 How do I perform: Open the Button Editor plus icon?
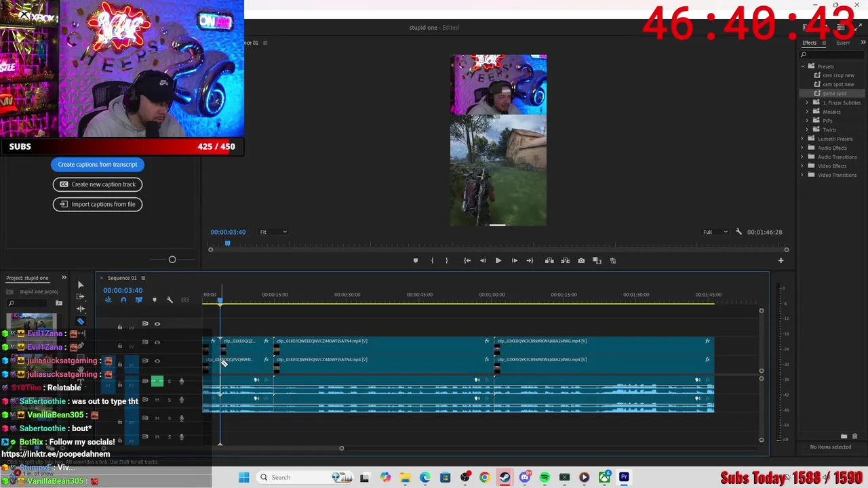[781, 260]
